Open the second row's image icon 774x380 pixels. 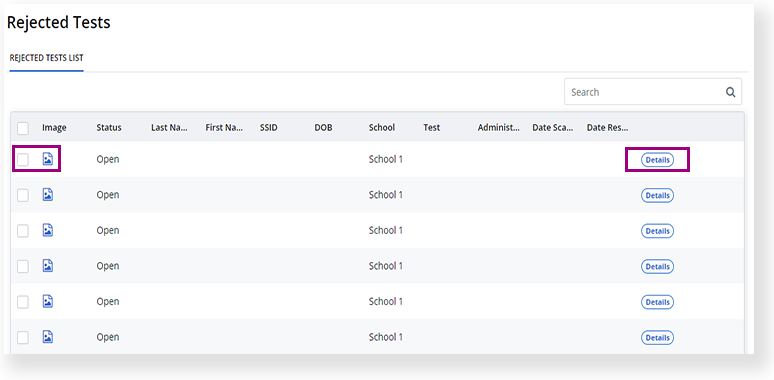pyautogui.click(x=48, y=194)
